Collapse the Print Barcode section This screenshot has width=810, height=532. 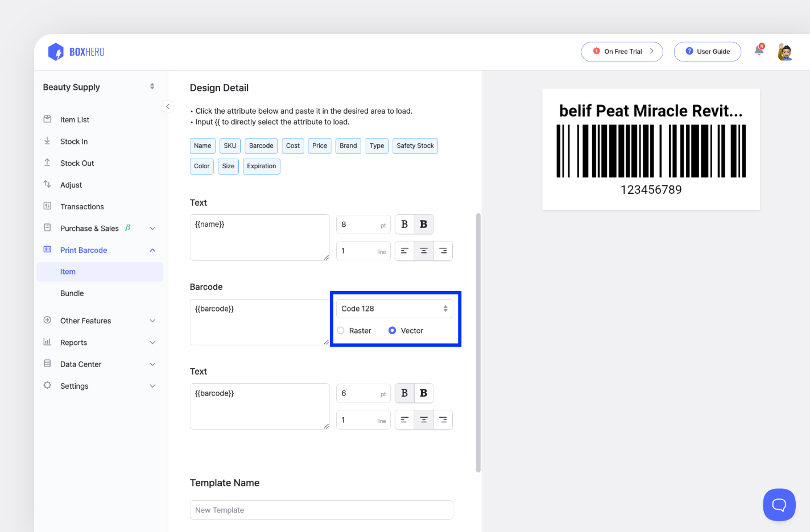(152, 250)
